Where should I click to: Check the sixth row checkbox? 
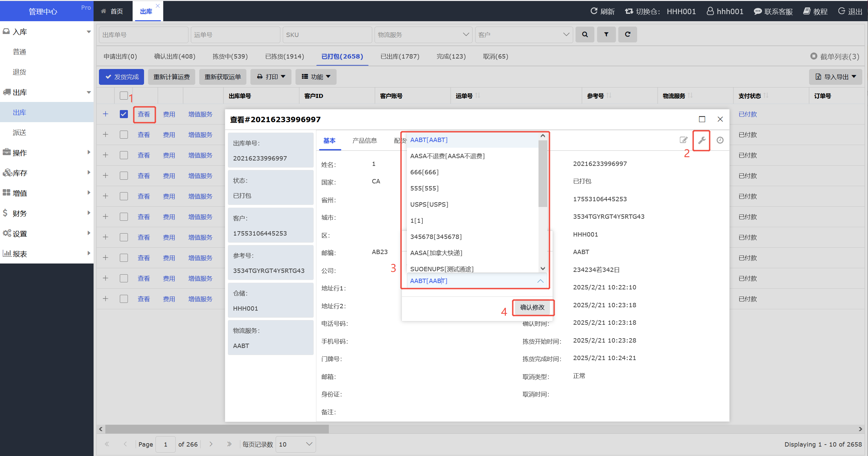pos(124,217)
